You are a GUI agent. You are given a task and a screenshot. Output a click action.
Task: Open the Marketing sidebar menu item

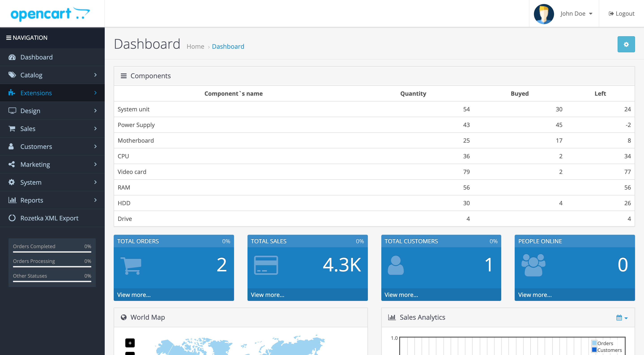(52, 164)
